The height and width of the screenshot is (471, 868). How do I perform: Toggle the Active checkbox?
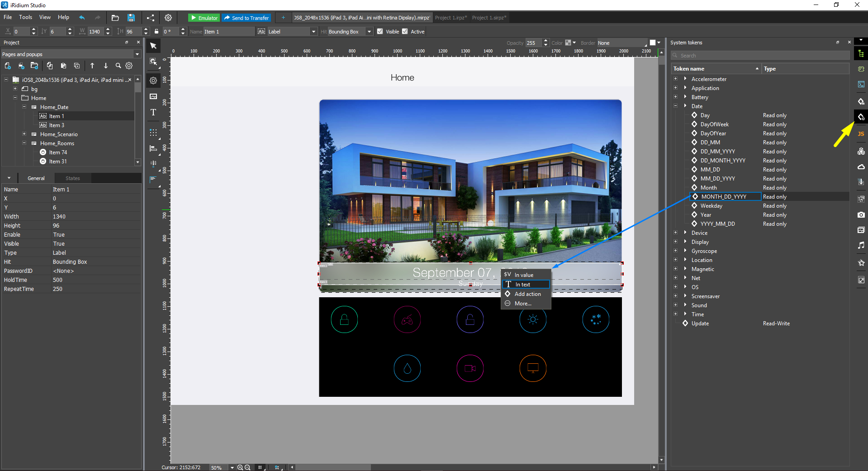point(405,32)
